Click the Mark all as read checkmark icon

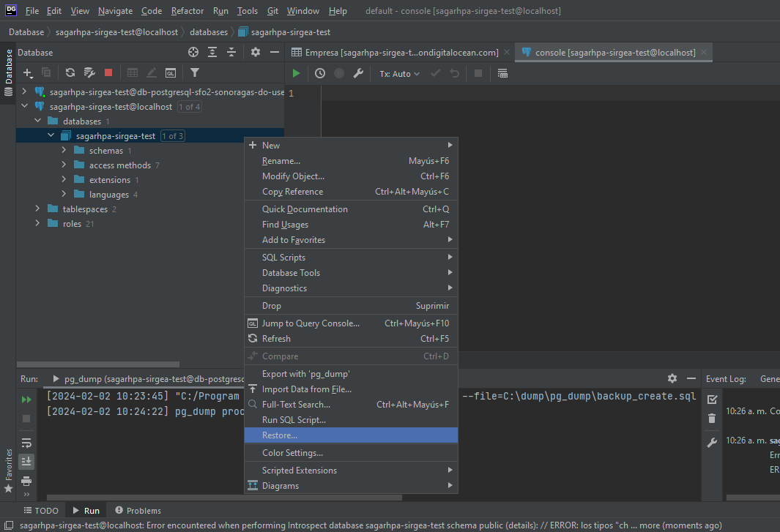(713, 400)
